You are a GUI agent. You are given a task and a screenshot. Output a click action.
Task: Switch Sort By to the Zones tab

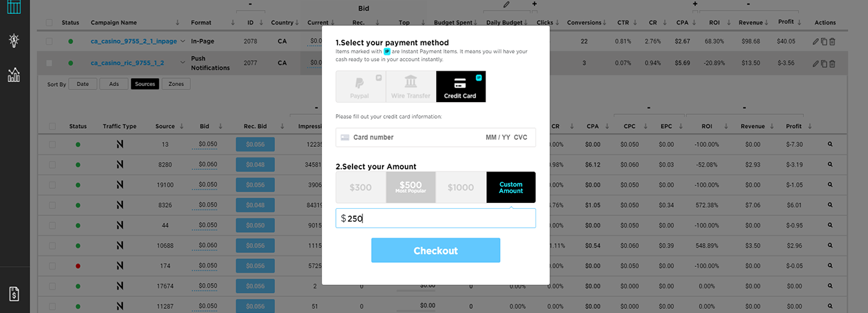pos(176,84)
